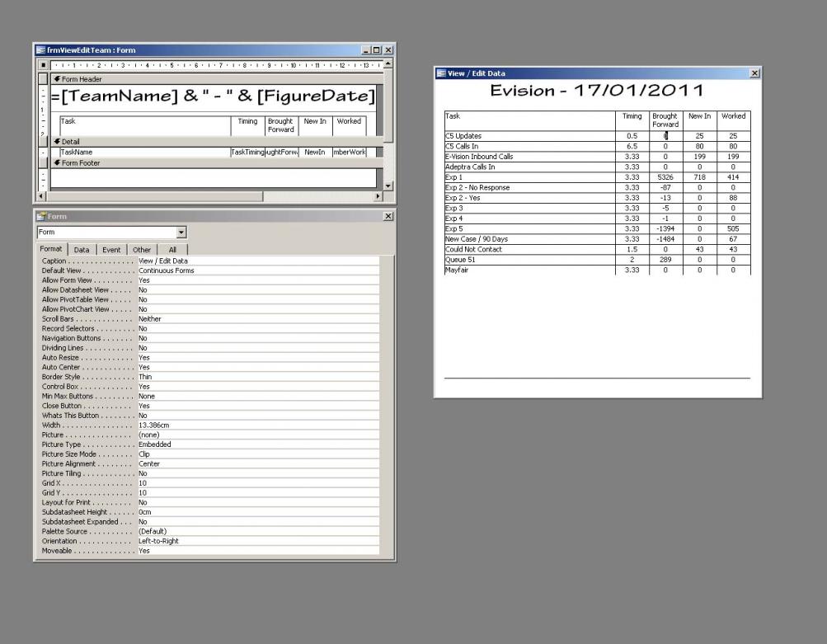This screenshot has width=827, height=644.
Task: Click the Mayfair task cell
Action: (x=529, y=270)
